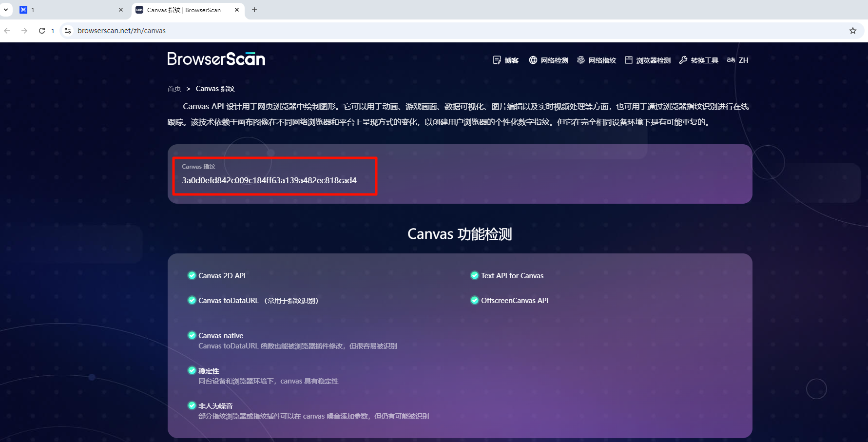Click the Canvas 2D API check icon

[x=192, y=275]
